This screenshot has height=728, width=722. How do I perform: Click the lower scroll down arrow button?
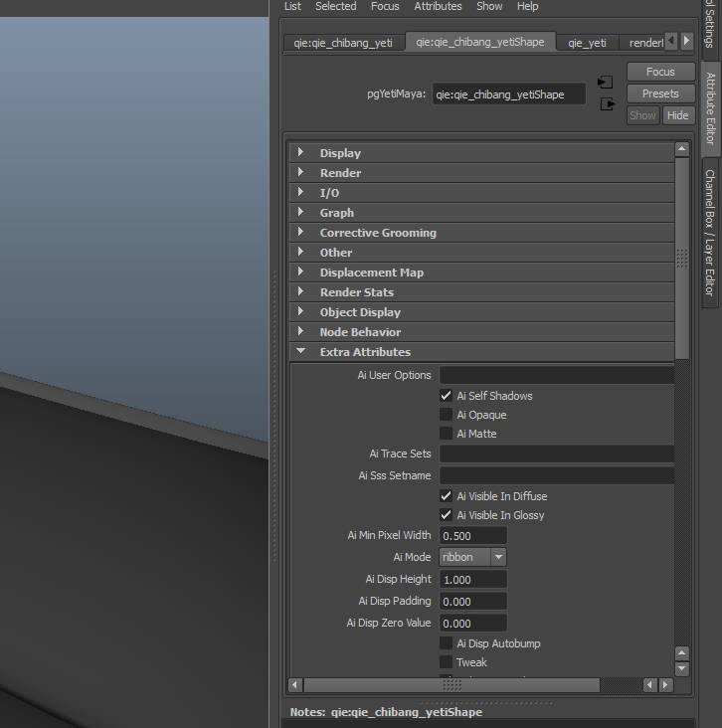(x=681, y=668)
